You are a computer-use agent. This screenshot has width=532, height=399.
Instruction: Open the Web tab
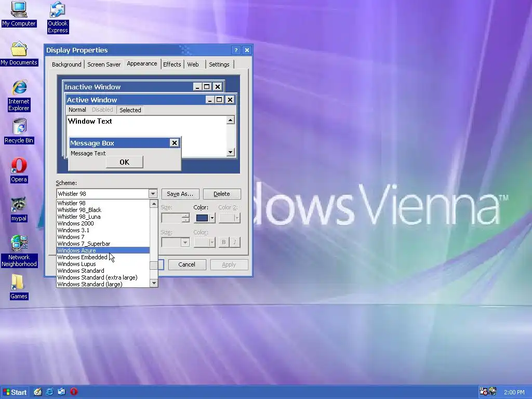(x=193, y=64)
